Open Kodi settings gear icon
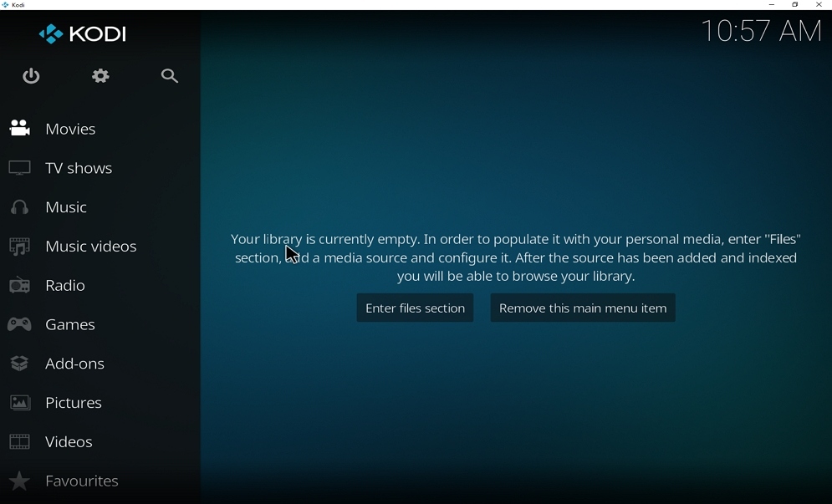 click(100, 76)
